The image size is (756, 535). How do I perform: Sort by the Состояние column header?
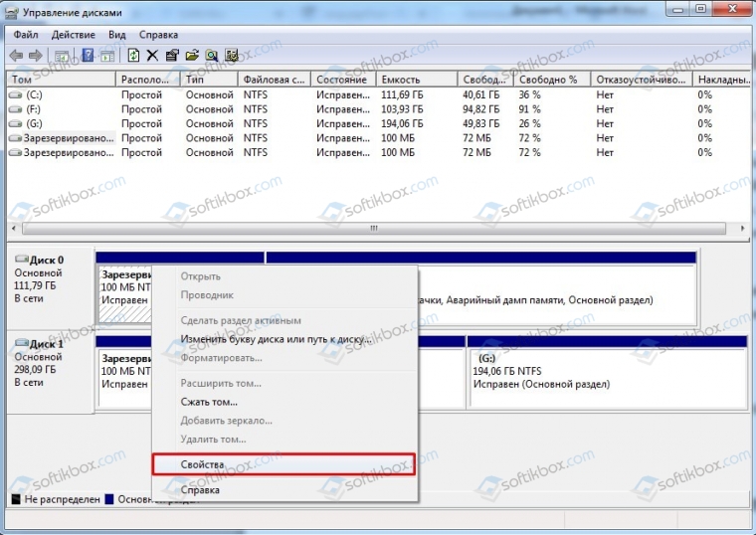(344, 80)
